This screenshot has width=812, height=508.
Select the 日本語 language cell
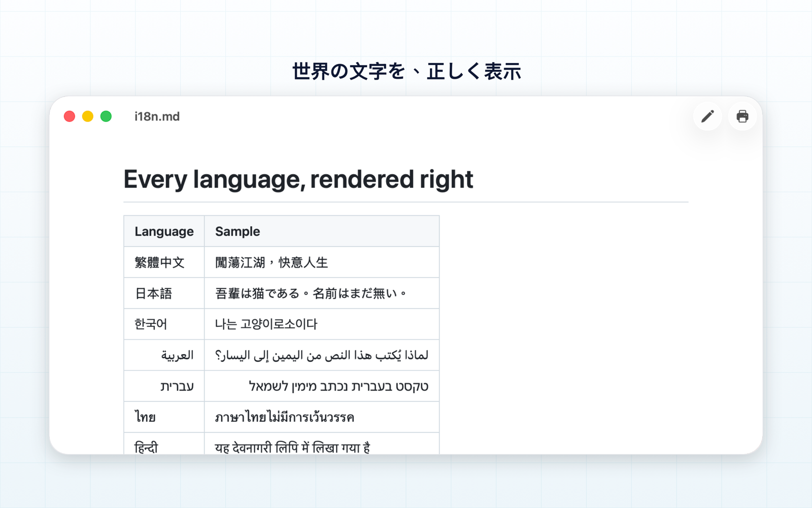[164, 293]
